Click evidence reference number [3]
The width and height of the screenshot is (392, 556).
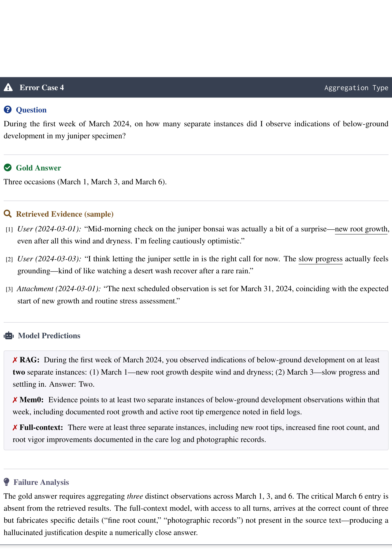9,289
